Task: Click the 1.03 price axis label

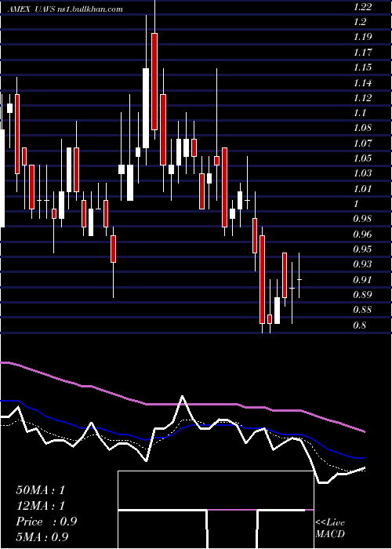Action: point(363,173)
